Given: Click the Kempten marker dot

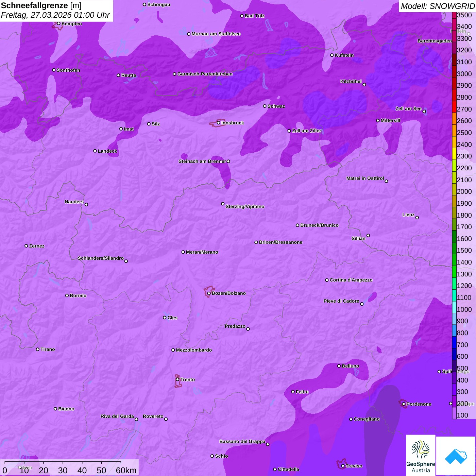Looking at the screenshot, I should (58, 23).
